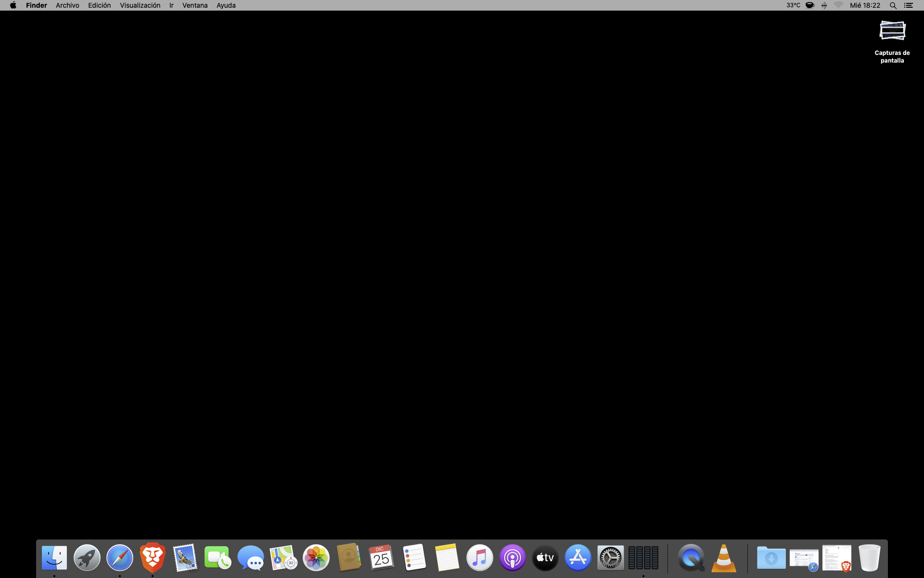Launch QuickTime Player
The image size is (924, 578).
pos(691,558)
